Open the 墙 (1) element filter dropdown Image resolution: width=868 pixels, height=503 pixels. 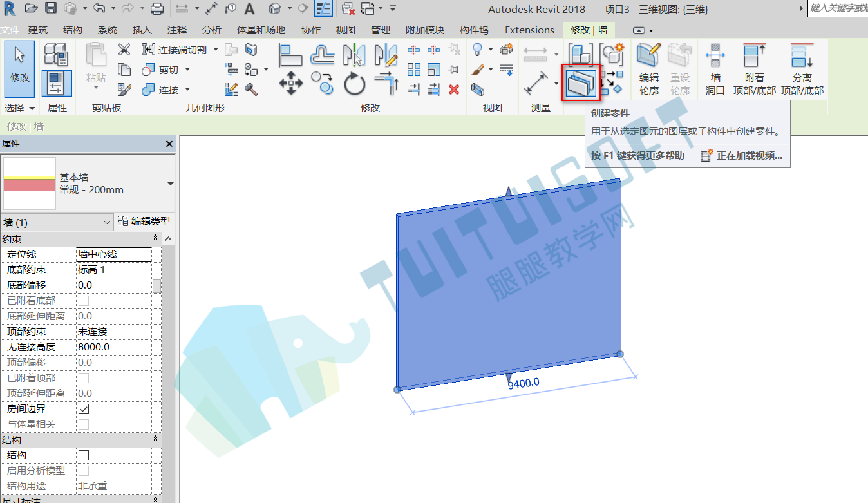pos(57,222)
